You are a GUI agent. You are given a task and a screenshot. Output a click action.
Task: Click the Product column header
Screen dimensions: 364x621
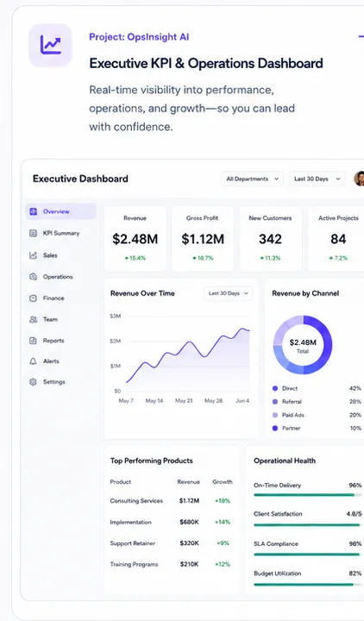click(x=121, y=482)
